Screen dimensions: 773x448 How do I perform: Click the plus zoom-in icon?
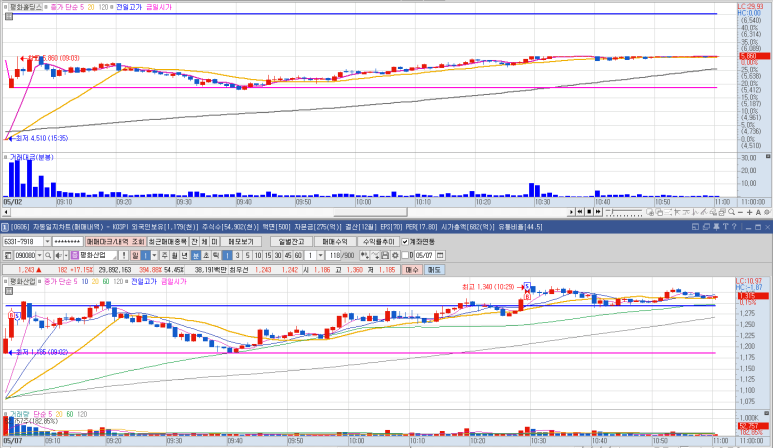749,212
